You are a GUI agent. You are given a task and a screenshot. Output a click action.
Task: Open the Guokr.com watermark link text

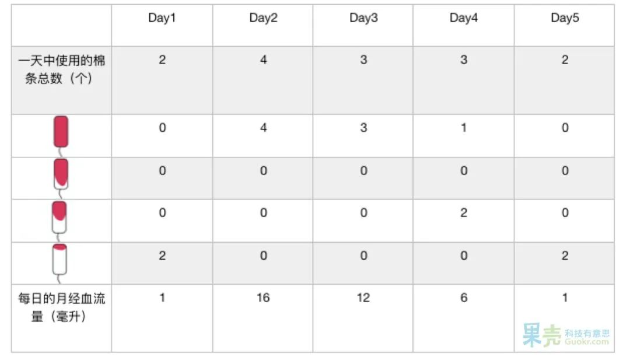(x=586, y=342)
